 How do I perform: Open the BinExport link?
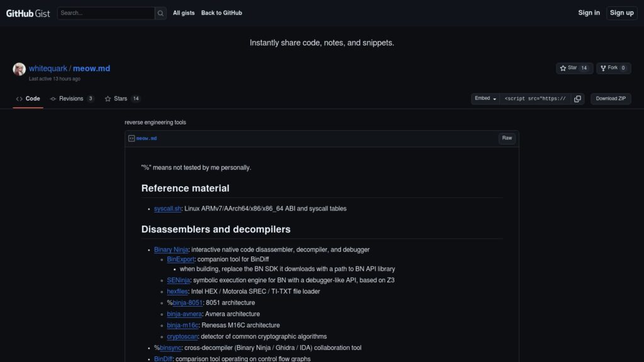click(x=180, y=260)
